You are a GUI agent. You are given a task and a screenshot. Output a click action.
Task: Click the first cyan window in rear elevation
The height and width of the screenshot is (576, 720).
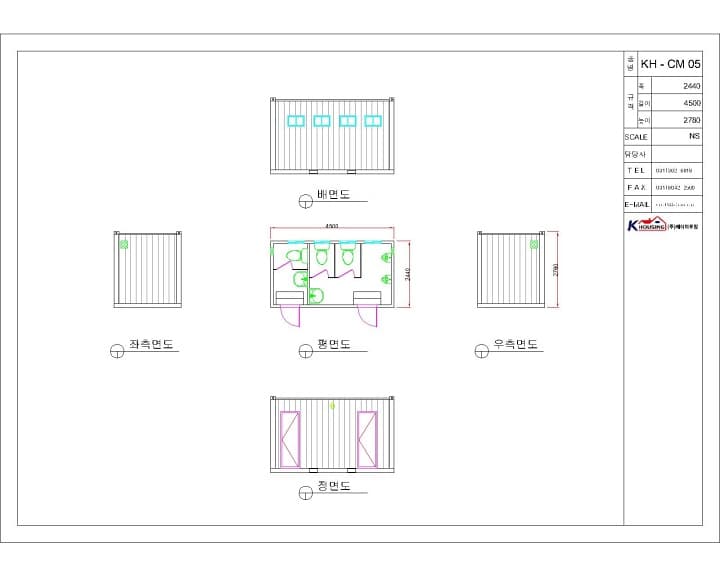296,121
